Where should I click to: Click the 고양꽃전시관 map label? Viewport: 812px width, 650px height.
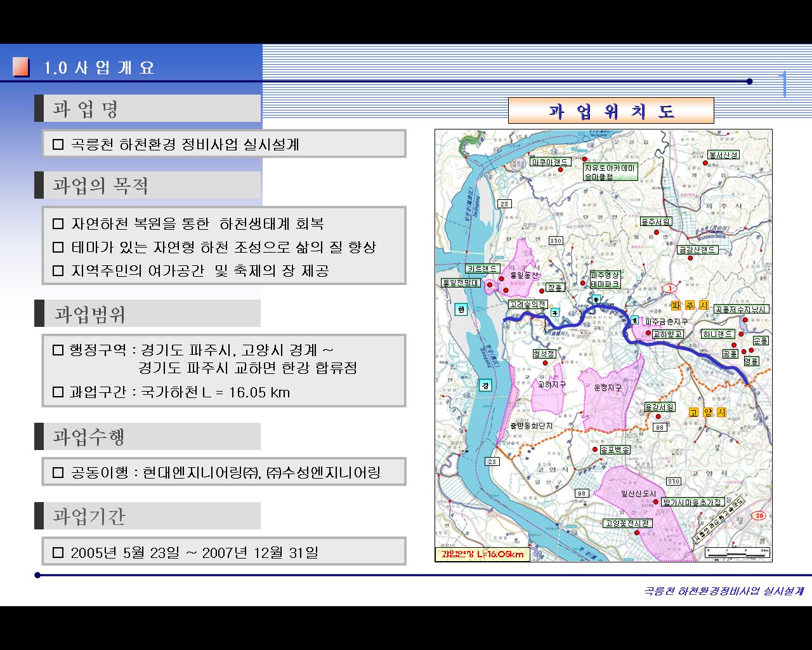pyautogui.click(x=627, y=524)
